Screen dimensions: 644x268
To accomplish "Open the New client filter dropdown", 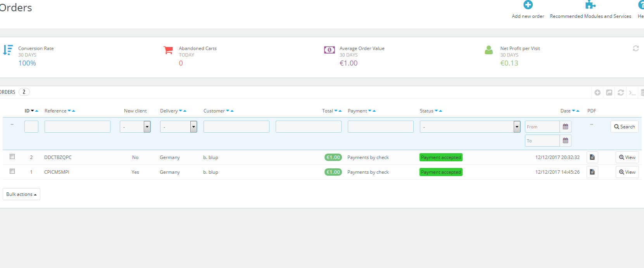I will pos(135,127).
